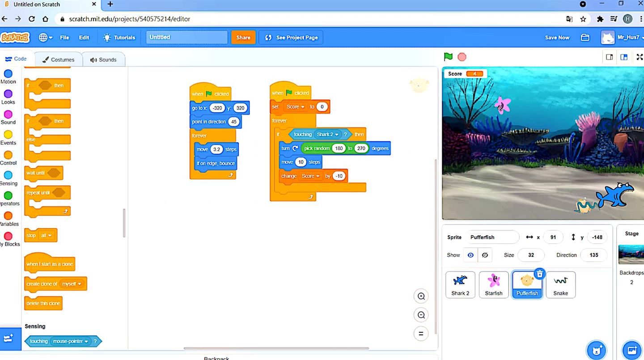Open the File menu
The width and height of the screenshot is (644, 360).
click(64, 38)
